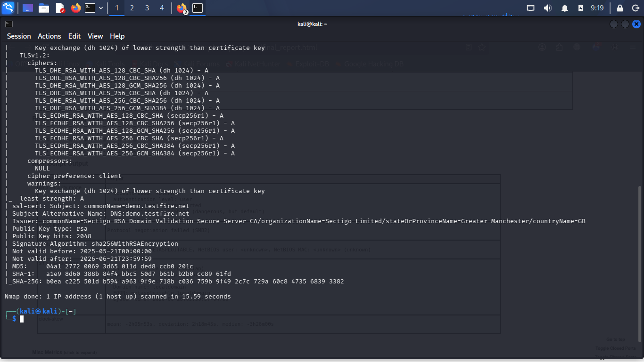The width and height of the screenshot is (644, 363).
Task: Switch to workspace 4
Action: click(162, 8)
